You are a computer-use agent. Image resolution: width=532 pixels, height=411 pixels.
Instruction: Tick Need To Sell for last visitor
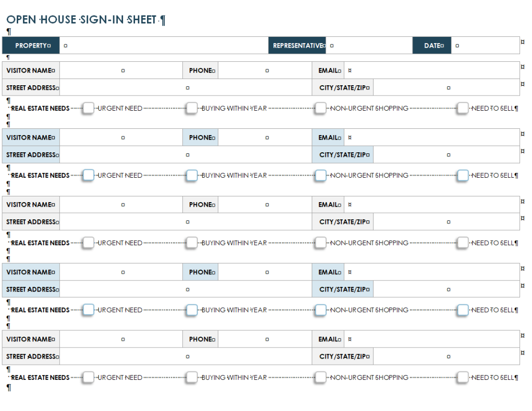pos(463,377)
